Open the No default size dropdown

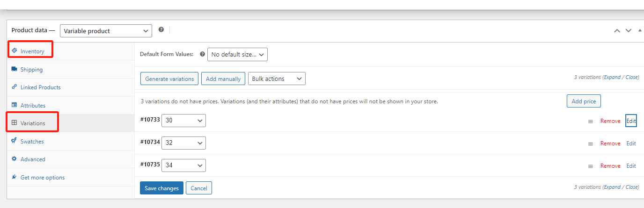(237, 55)
